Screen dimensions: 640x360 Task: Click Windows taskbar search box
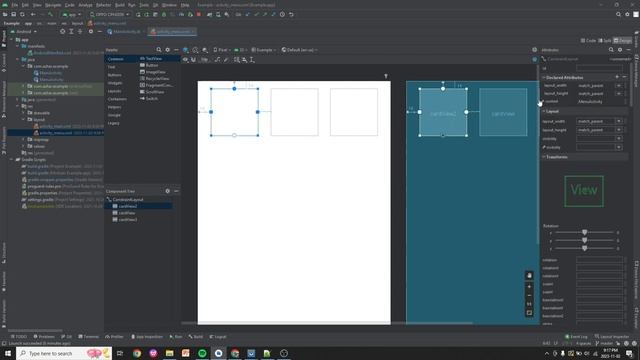coord(64,353)
